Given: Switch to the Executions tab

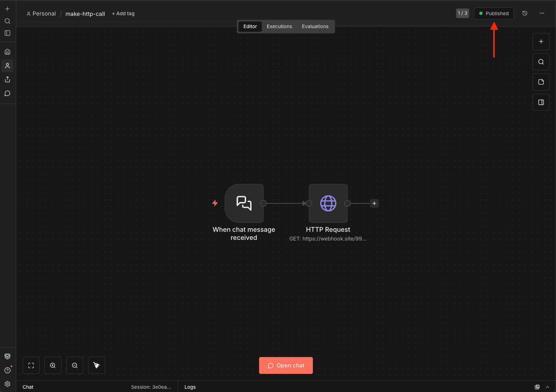Looking at the screenshot, I should coord(279,26).
